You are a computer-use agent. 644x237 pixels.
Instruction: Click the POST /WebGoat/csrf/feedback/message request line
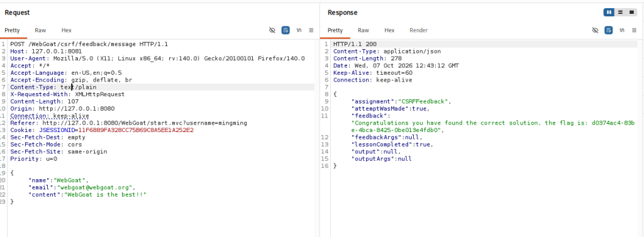89,45
